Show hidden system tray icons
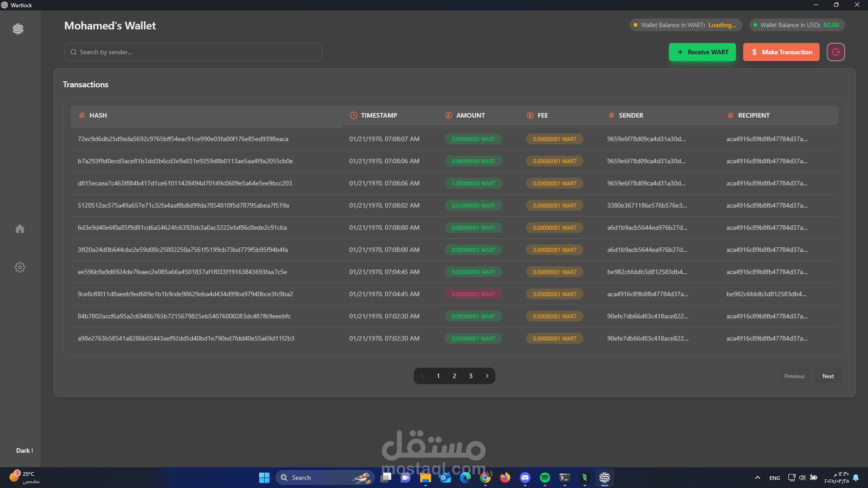Viewport: 868px width, 488px height. (x=758, y=478)
